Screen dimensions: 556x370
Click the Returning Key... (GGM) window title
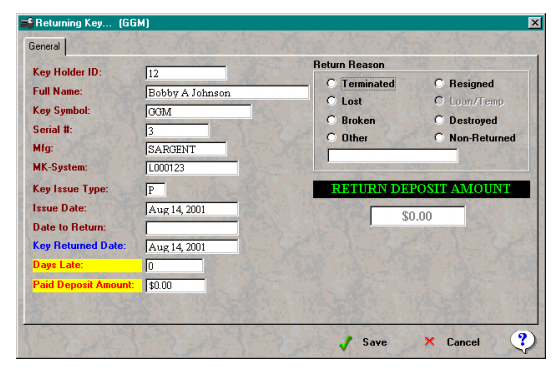pos(92,23)
